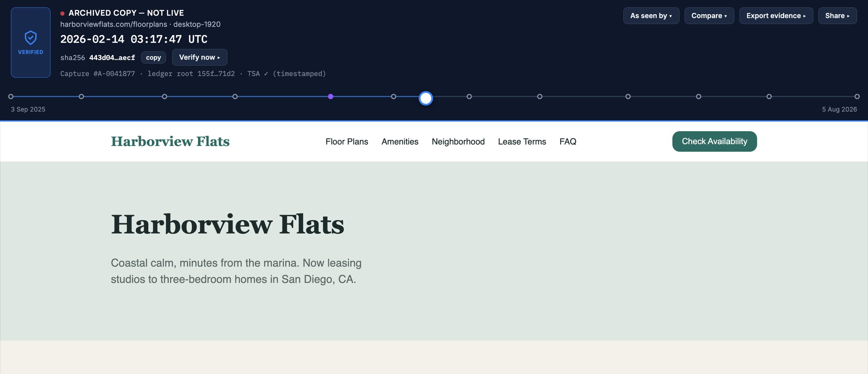
Task: Click the Capture #A-0041877 ledger line
Action: tap(193, 74)
